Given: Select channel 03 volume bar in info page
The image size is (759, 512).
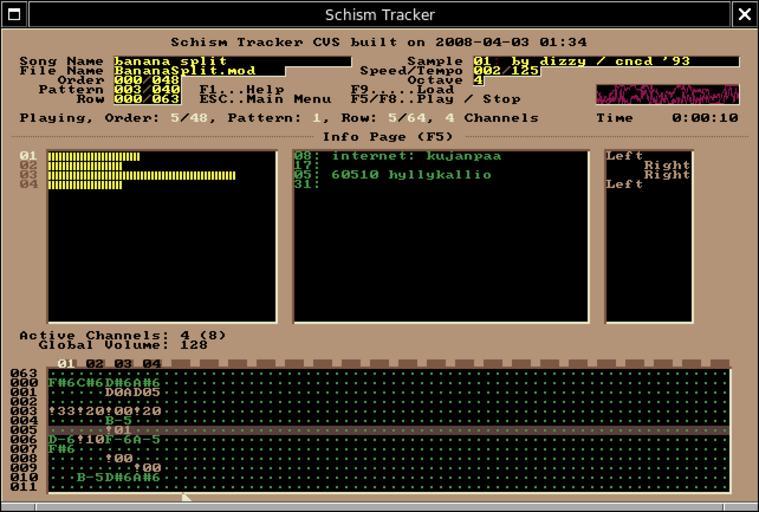Looking at the screenshot, I should click(141, 175).
